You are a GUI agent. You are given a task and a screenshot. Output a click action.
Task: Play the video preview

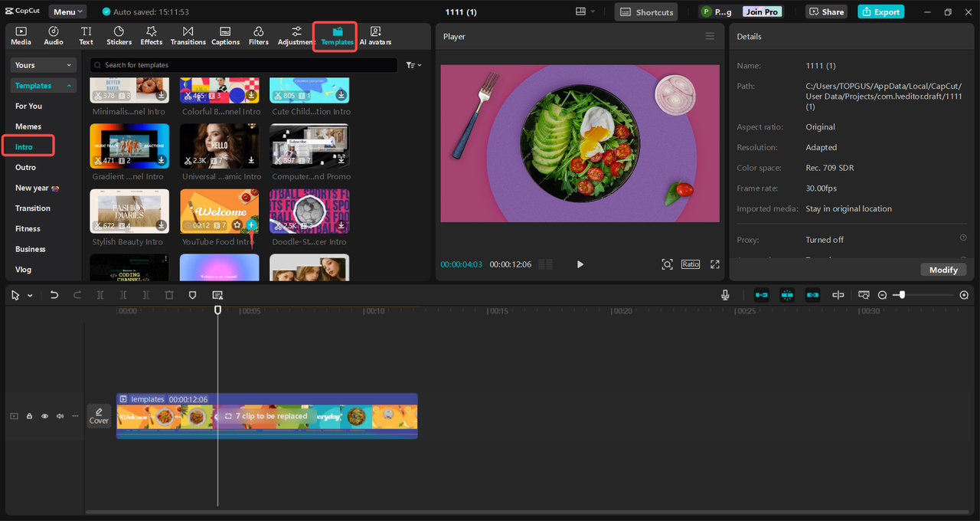coord(580,264)
